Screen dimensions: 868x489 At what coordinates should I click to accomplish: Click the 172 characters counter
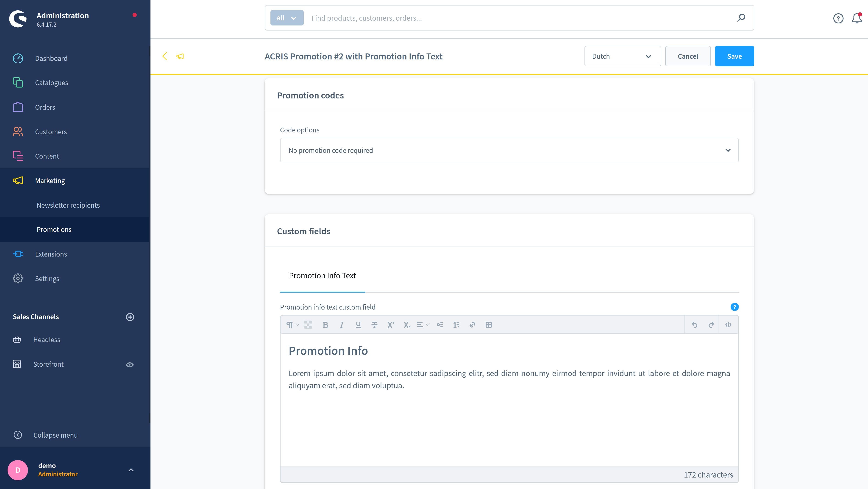point(708,475)
